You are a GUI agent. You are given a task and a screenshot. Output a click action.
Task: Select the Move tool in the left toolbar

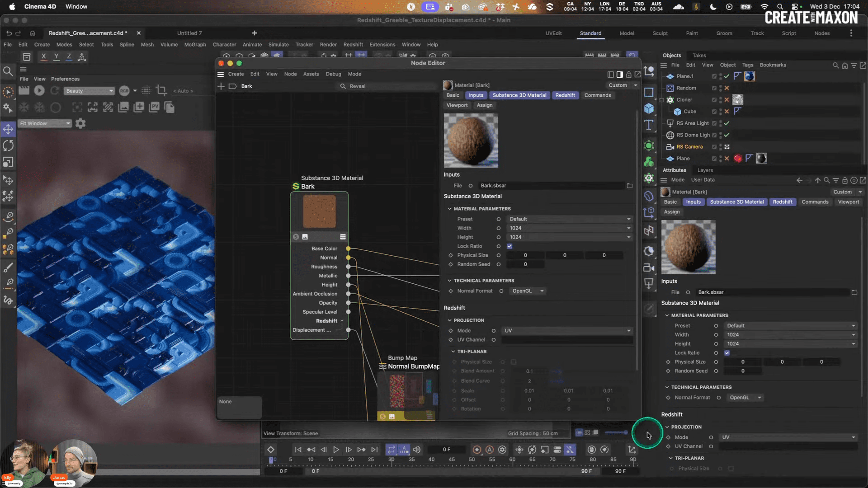click(x=8, y=129)
